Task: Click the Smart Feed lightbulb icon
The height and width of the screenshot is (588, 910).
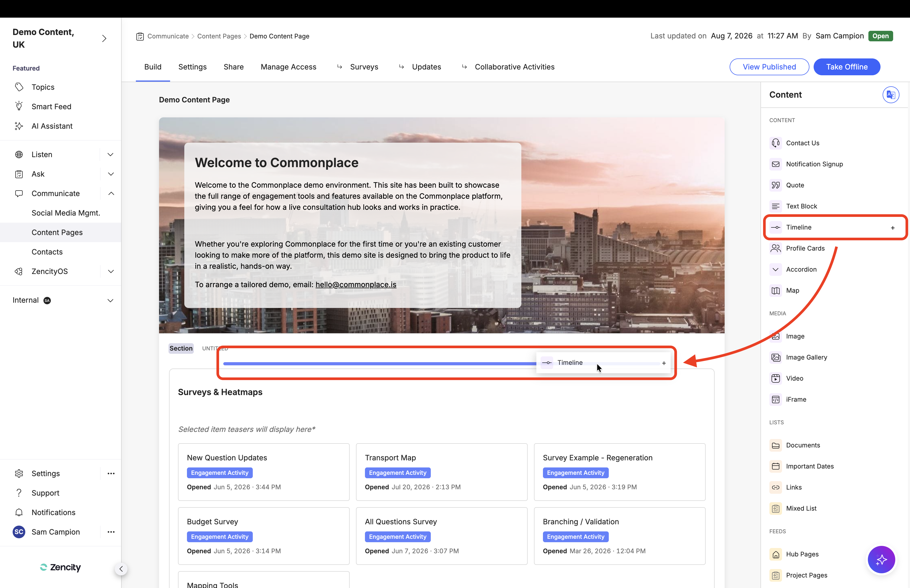Action: 19,107
